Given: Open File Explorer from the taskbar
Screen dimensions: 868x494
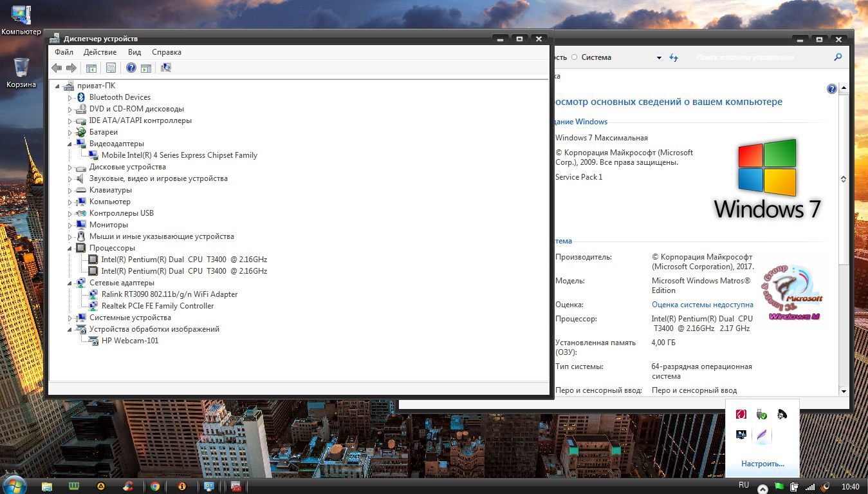Looking at the screenshot, I should tap(47, 486).
